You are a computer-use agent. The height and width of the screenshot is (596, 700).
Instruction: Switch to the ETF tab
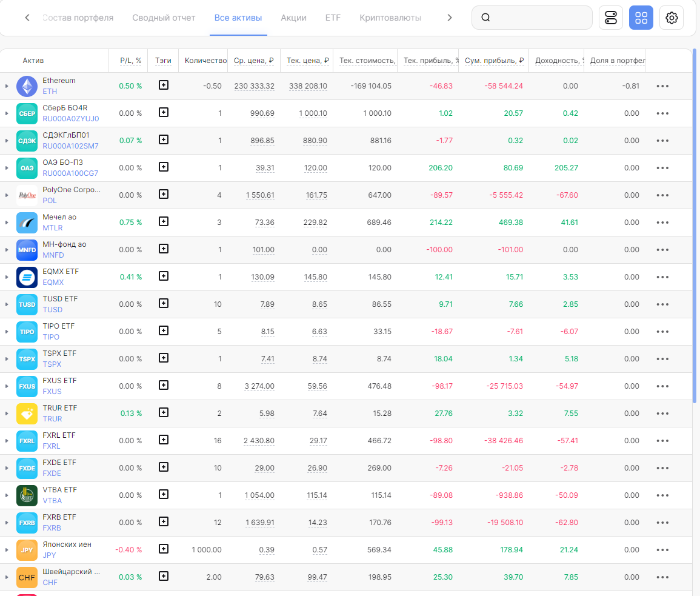333,18
